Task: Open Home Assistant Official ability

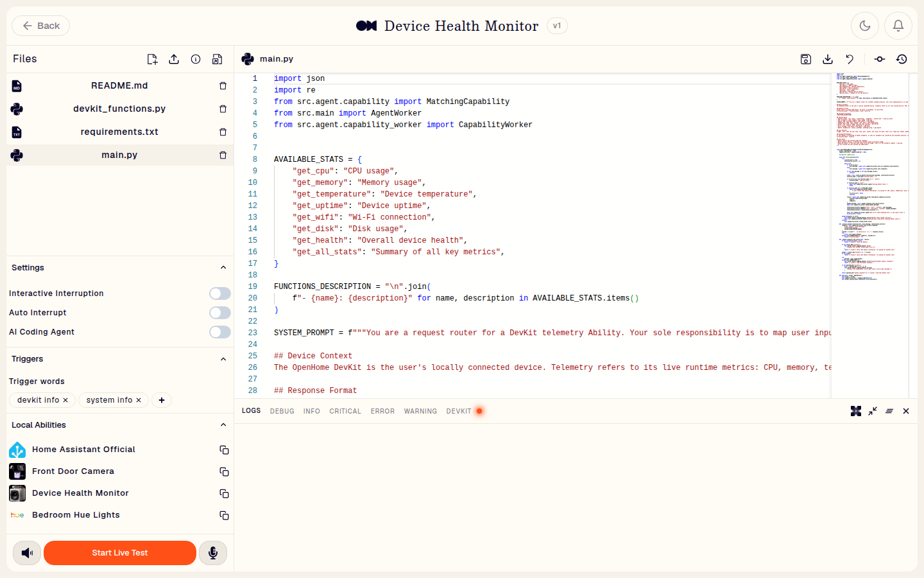Action: pos(83,450)
